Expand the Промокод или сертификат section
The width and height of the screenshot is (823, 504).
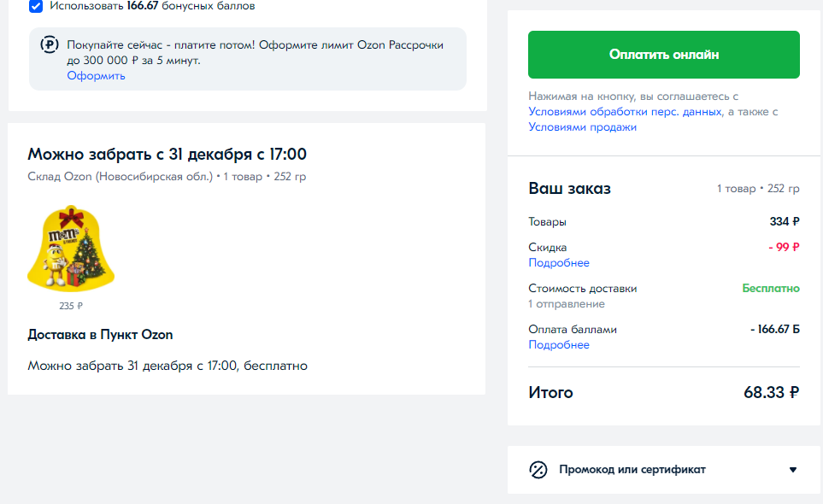(x=663, y=469)
